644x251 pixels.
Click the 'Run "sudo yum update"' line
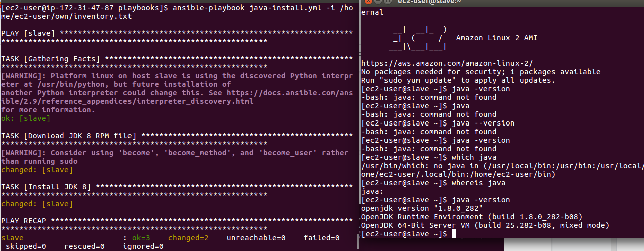point(458,80)
